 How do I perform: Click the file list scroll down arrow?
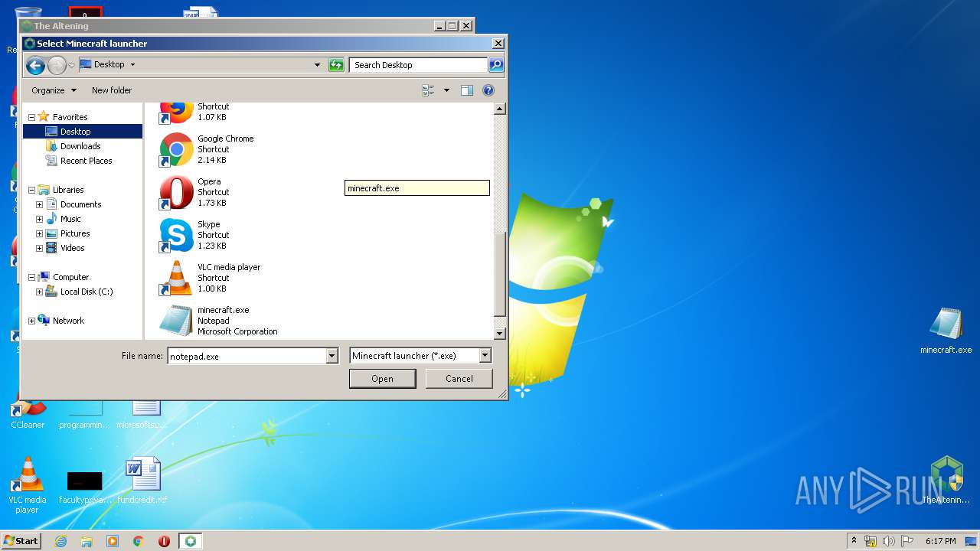tap(500, 334)
